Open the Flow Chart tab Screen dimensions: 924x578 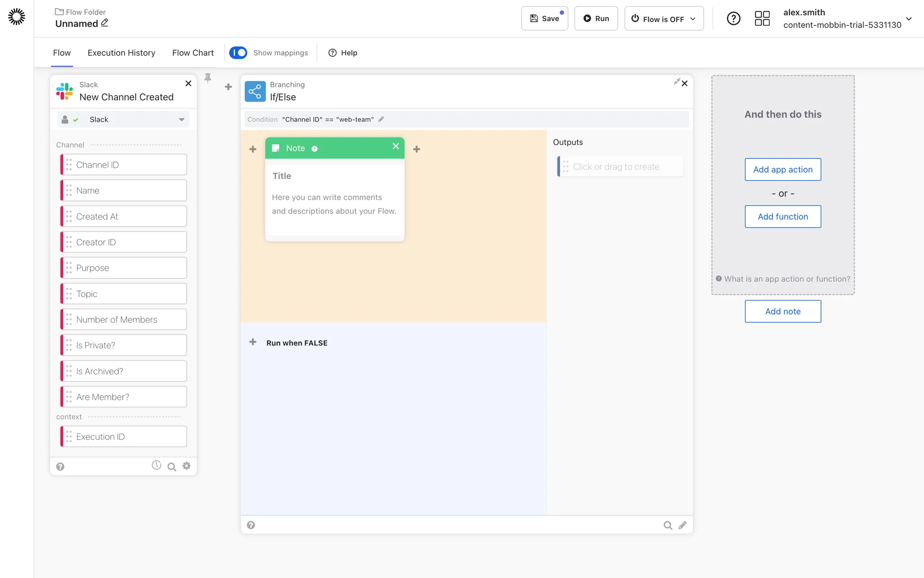pos(192,53)
